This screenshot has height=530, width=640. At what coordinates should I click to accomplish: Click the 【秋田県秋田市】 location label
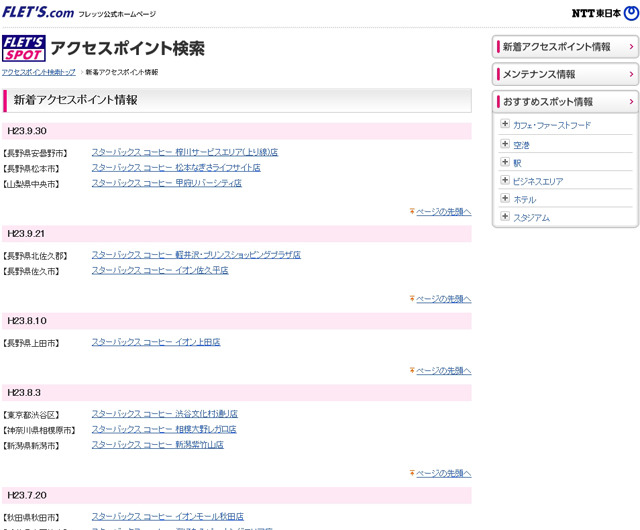31,518
